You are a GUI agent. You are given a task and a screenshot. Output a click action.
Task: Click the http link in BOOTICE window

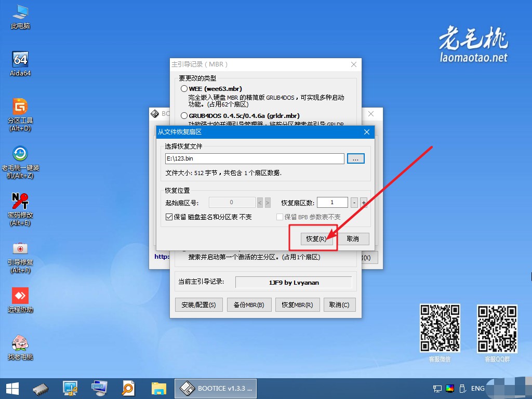tap(162, 257)
